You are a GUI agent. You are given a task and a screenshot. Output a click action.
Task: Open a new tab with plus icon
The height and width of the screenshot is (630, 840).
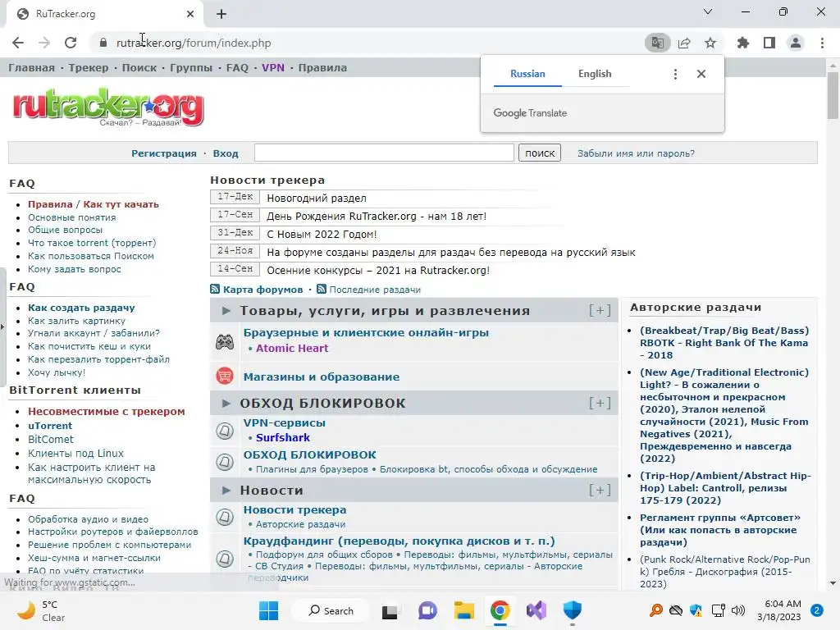click(x=221, y=14)
